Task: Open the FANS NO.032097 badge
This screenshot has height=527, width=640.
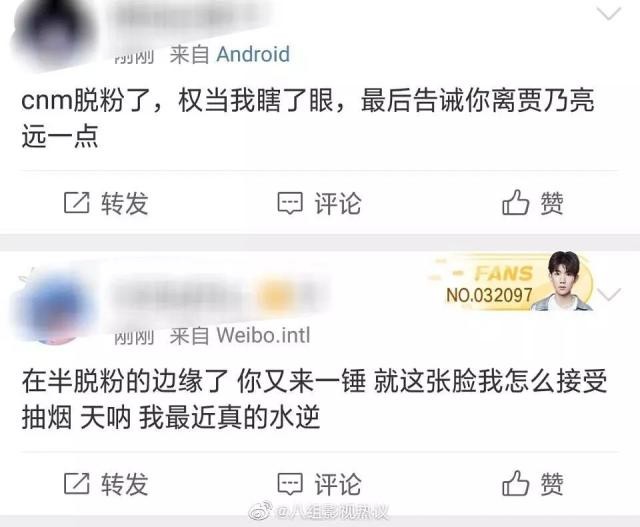Action: pyautogui.click(x=512, y=282)
